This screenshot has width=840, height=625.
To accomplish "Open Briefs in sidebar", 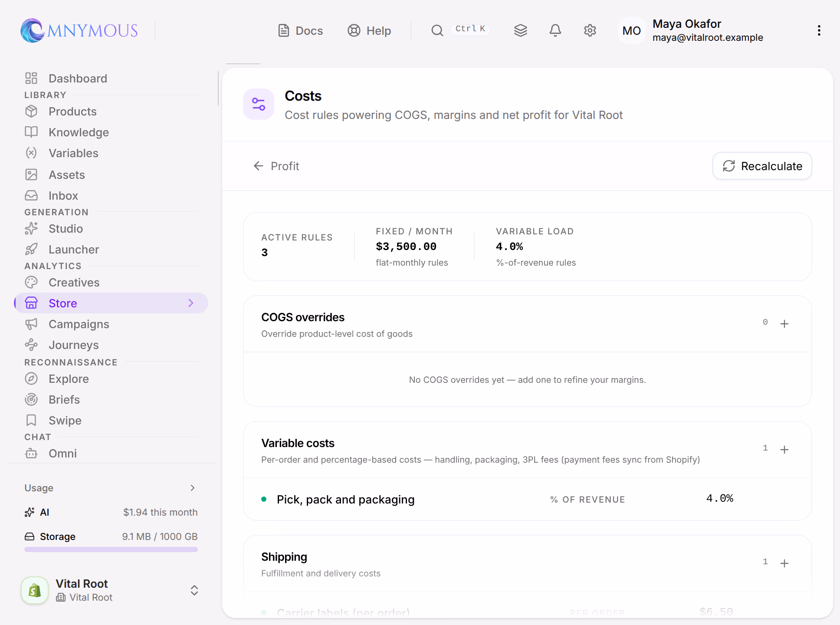I will [111, 399].
